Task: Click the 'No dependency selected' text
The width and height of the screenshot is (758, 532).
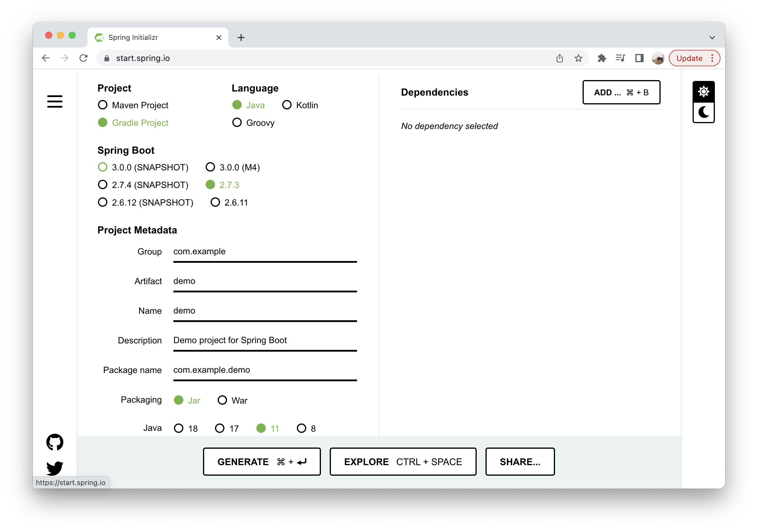Action: (x=449, y=126)
